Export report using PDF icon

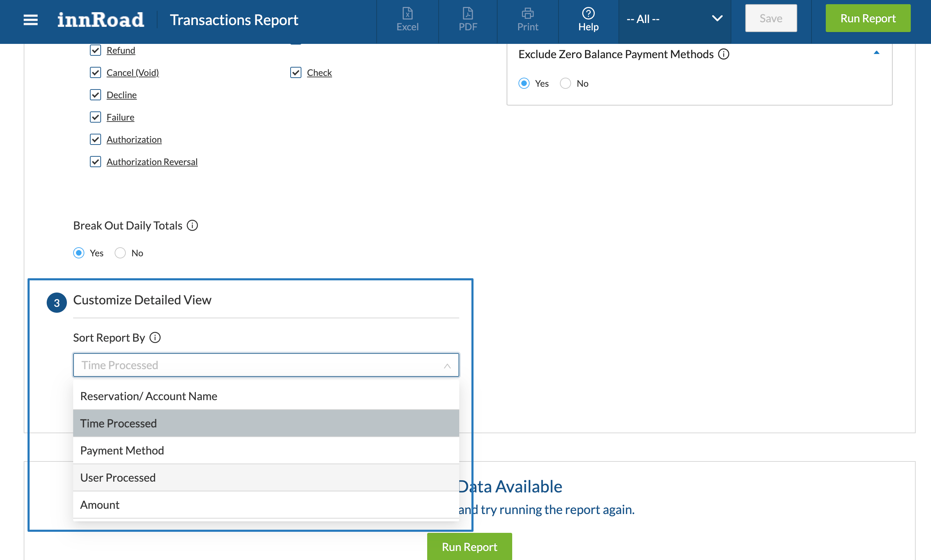468,20
